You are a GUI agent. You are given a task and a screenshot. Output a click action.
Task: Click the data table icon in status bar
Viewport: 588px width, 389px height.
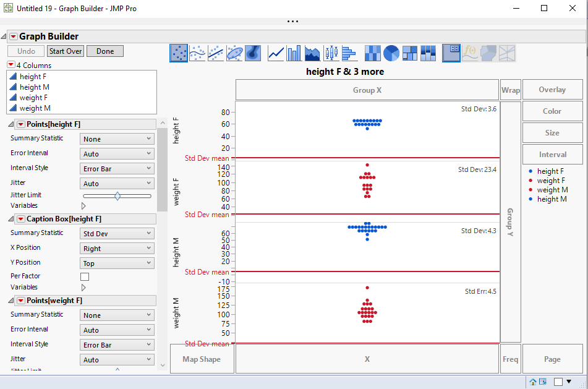(x=543, y=382)
